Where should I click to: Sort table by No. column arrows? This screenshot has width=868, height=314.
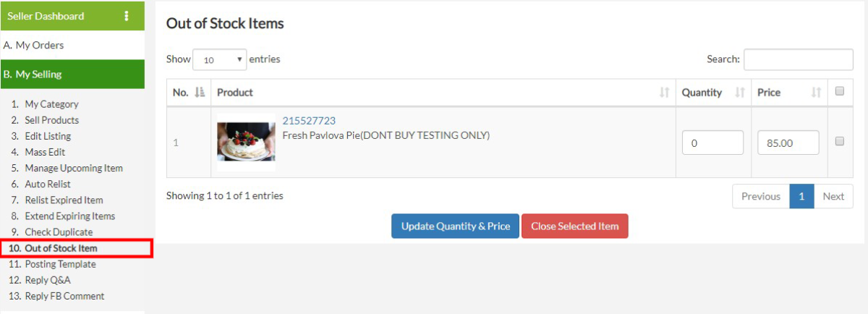201,93
